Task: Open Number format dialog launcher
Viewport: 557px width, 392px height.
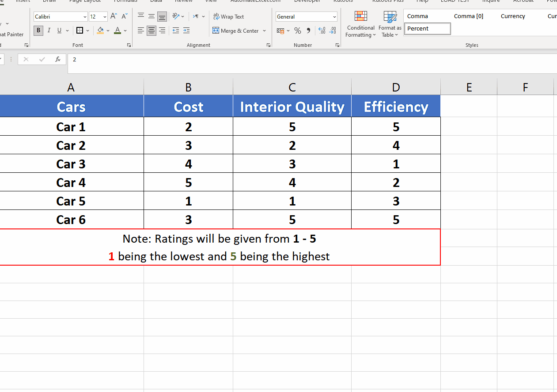Action: [337, 45]
